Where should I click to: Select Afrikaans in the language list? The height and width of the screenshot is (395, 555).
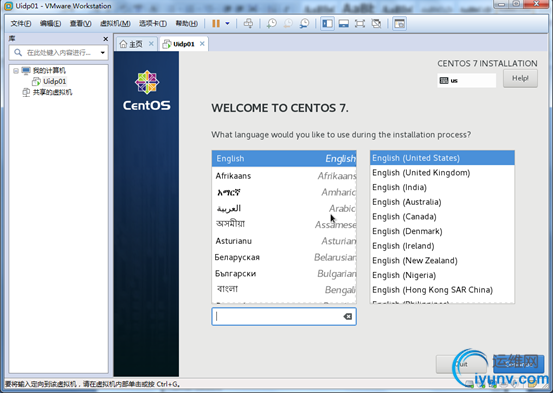tap(284, 176)
